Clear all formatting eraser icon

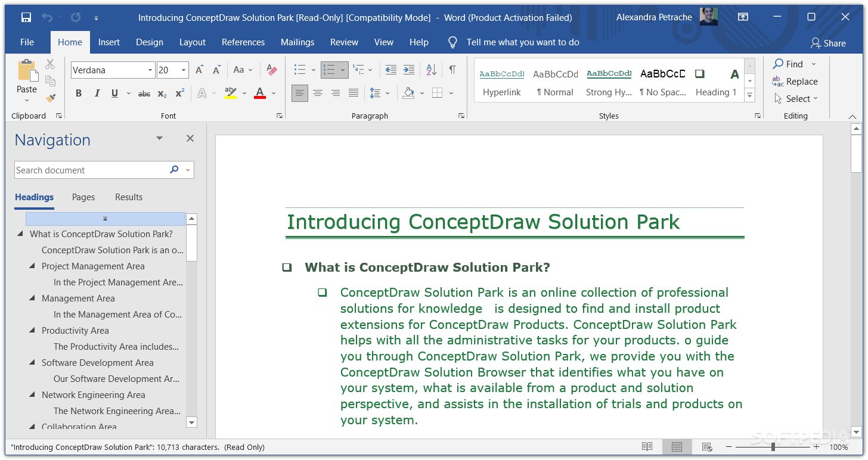tap(272, 70)
